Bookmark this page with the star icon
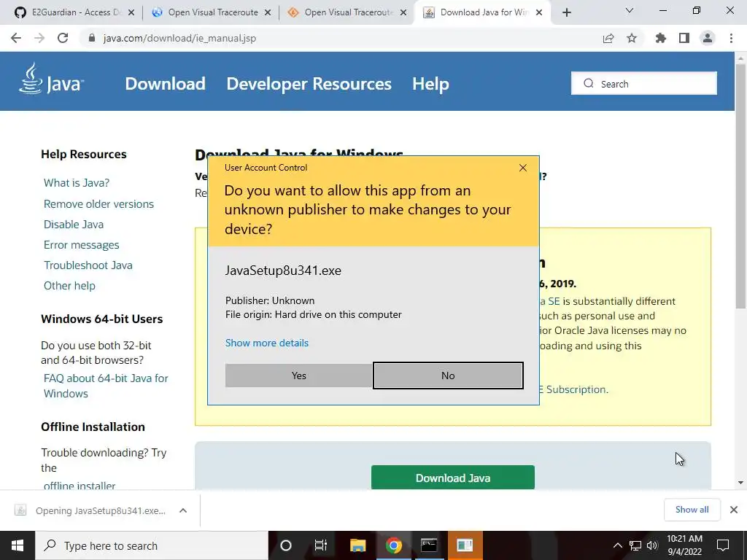 tap(632, 38)
